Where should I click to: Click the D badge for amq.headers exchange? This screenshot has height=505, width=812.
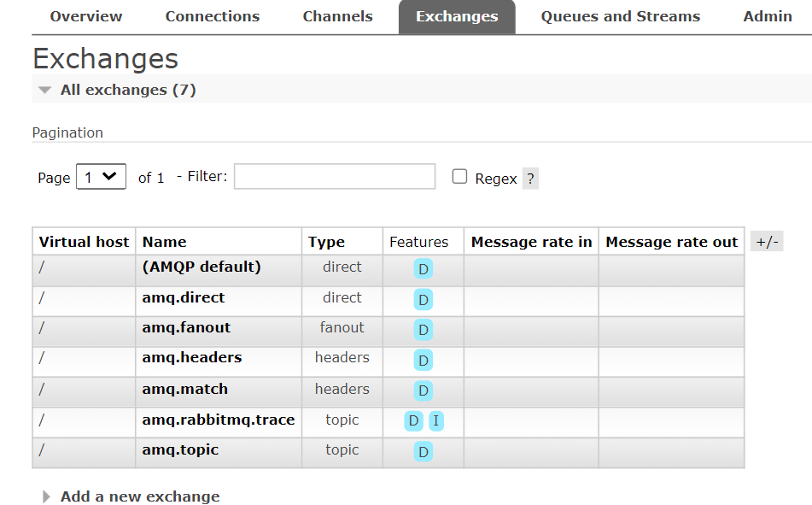(424, 361)
